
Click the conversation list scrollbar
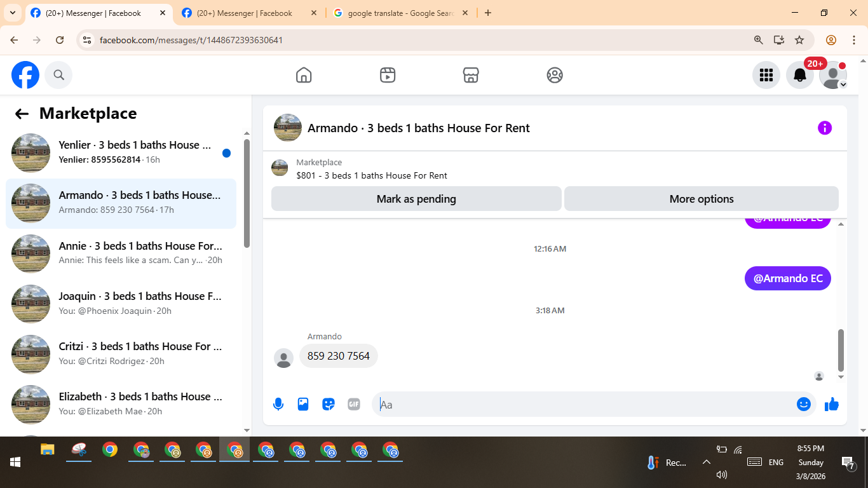pos(247,194)
